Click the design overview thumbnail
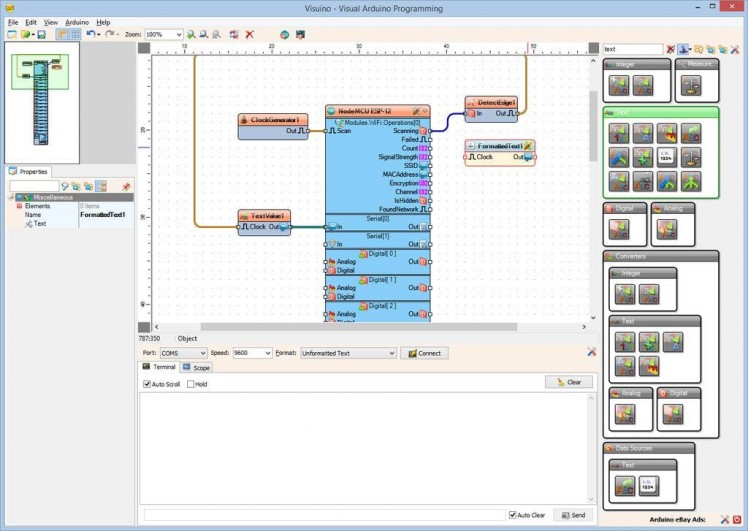 [39, 98]
